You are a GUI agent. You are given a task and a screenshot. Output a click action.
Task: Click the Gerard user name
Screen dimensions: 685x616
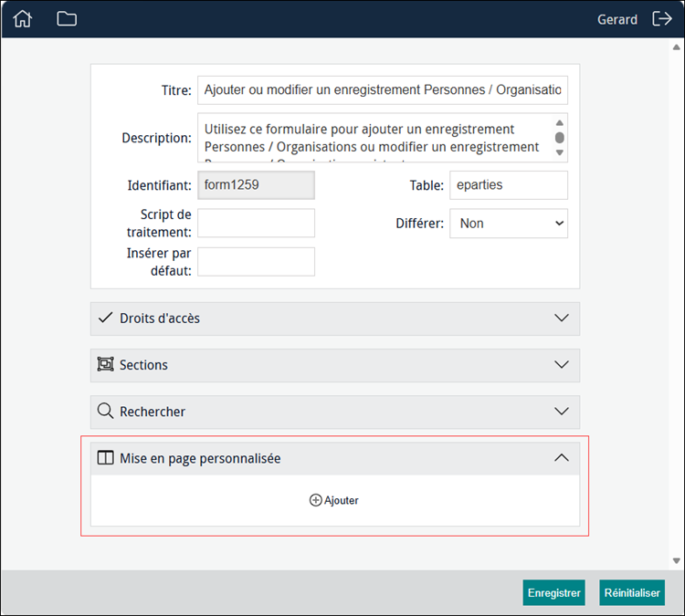pos(616,20)
